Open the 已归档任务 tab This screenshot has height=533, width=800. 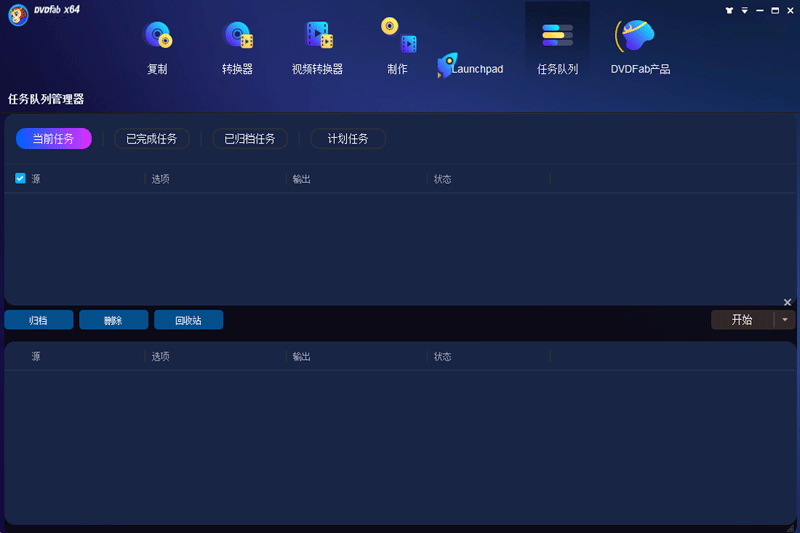tap(249, 139)
